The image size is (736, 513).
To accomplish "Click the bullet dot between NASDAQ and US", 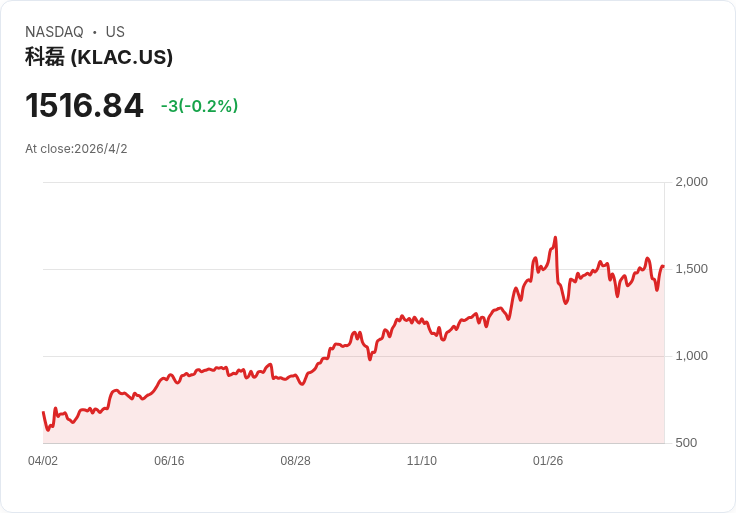I will click(94, 32).
